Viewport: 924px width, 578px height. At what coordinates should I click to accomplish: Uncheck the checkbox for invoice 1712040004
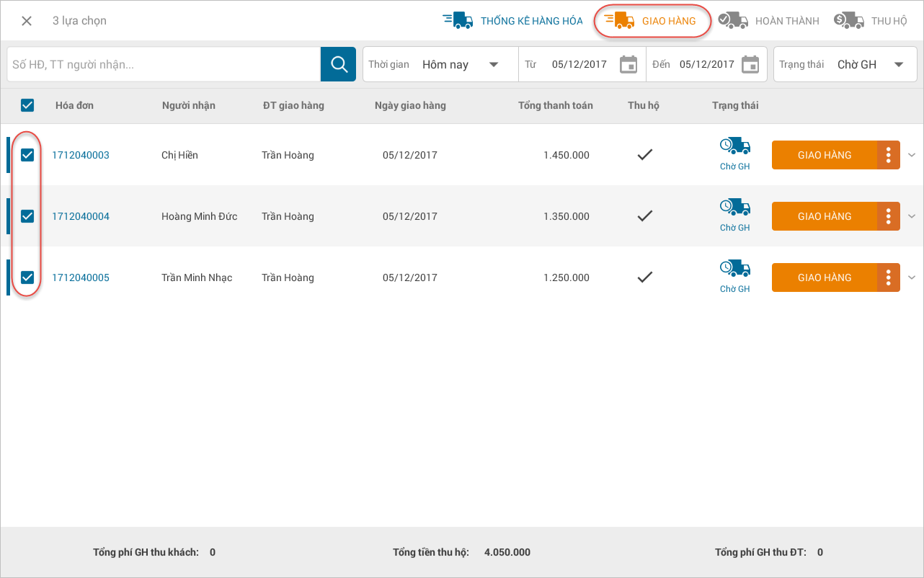(27, 216)
